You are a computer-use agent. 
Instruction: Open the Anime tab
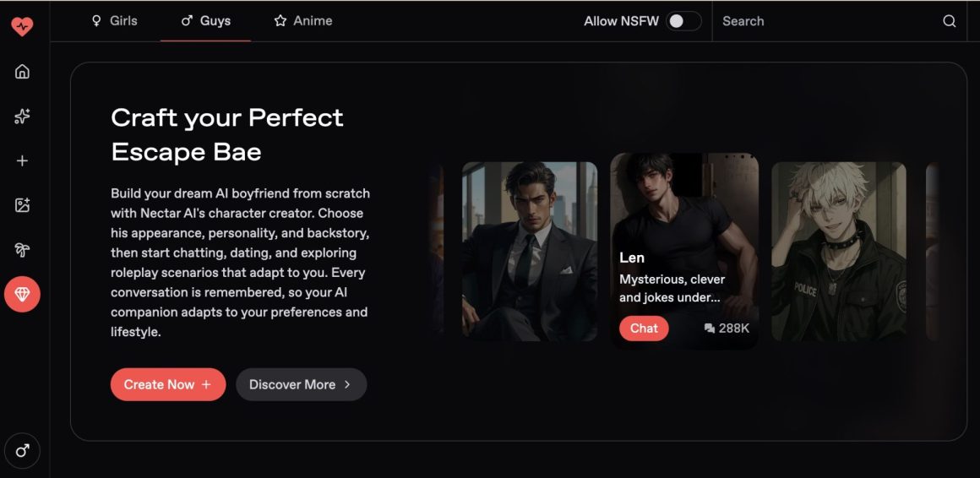[x=303, y=21]
